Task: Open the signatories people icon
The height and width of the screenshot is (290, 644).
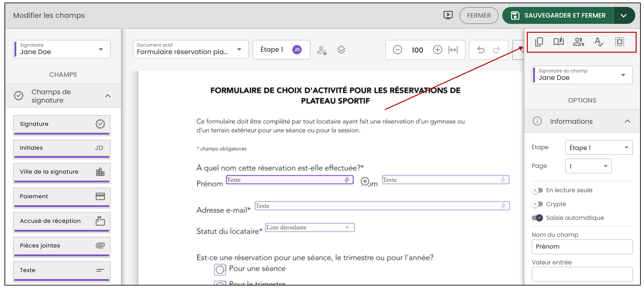Action: pyautogui.click(x=579, y=42)
